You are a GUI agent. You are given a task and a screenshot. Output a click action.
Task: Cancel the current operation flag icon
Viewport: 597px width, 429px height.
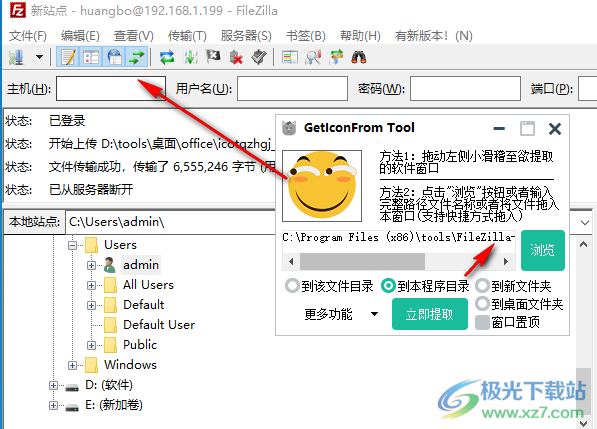pos(213,57)
